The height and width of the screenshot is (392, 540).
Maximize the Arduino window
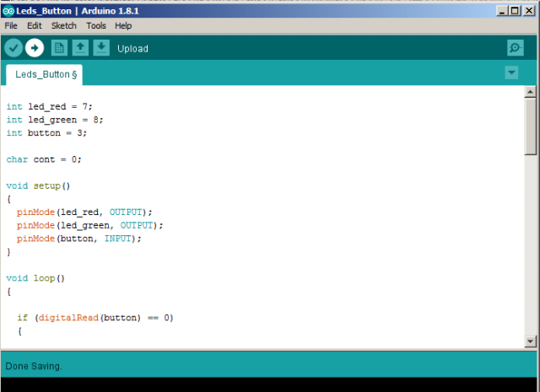point(515,11)
